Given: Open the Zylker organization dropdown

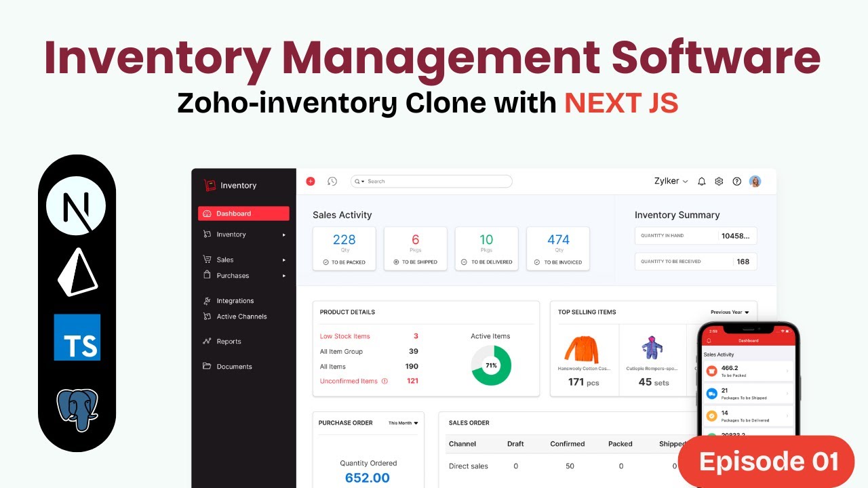Looking at the screenshot, I should pos(671,181).
